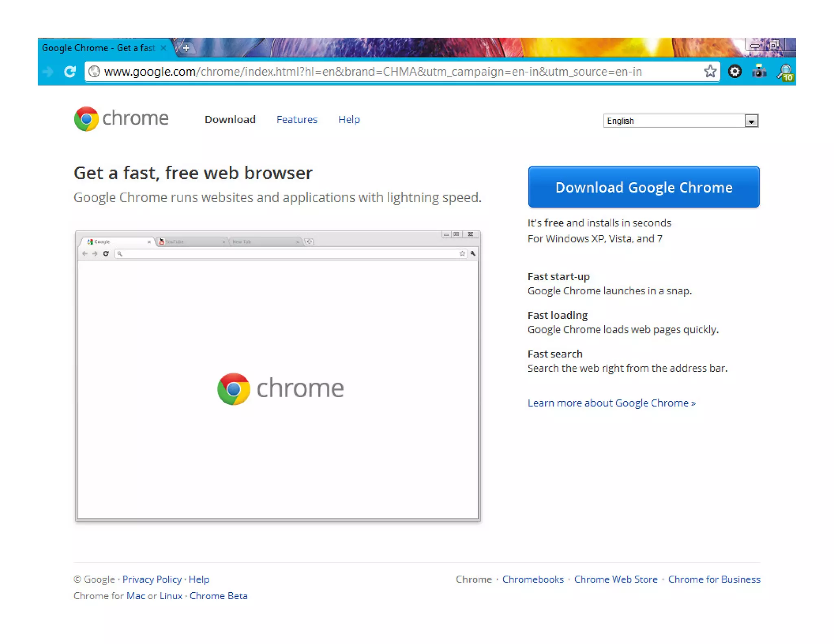
Task: Expand the English language dropdown
Action: pos(680,121)
